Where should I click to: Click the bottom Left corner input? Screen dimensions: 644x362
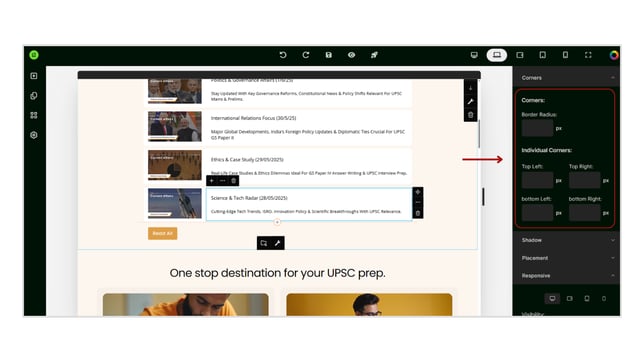537,213
